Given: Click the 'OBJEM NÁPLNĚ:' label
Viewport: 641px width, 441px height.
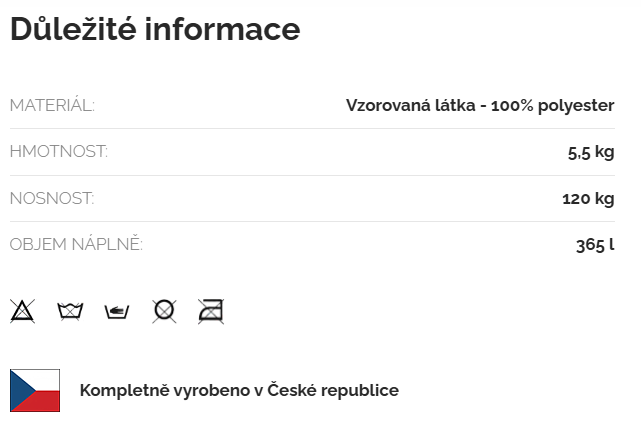Looking at the screenshot, I should 76,244.
